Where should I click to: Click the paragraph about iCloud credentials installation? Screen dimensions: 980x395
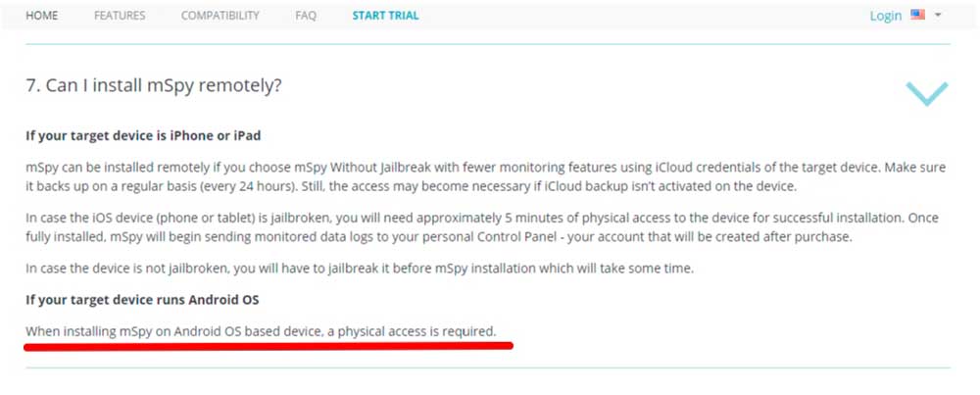point(486,176)
